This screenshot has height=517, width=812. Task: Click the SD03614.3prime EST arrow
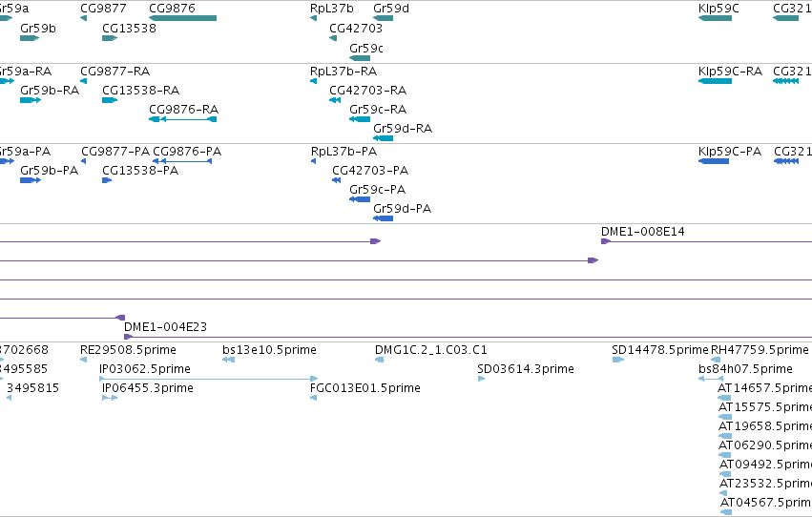(x=481, y=379)
